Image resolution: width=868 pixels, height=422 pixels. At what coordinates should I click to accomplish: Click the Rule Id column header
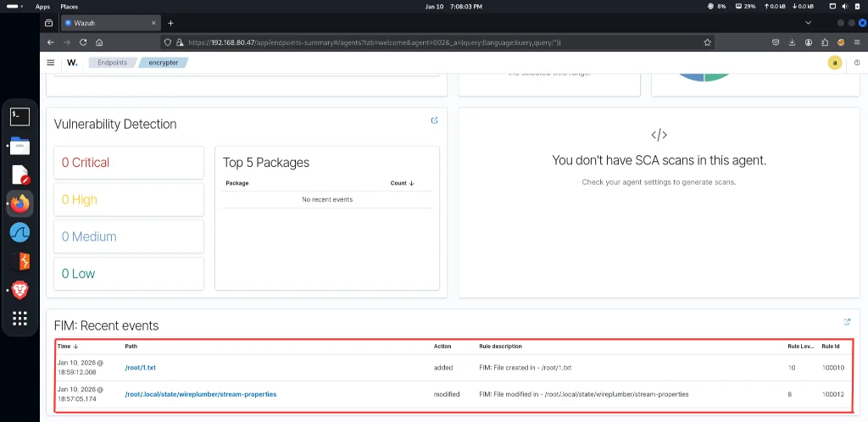tap(831, 347)
